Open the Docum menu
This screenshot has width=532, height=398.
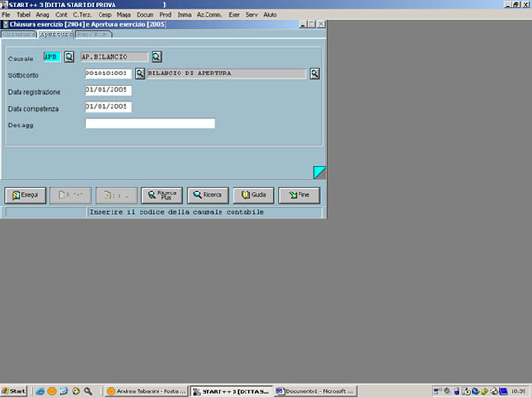coord(145,15)
